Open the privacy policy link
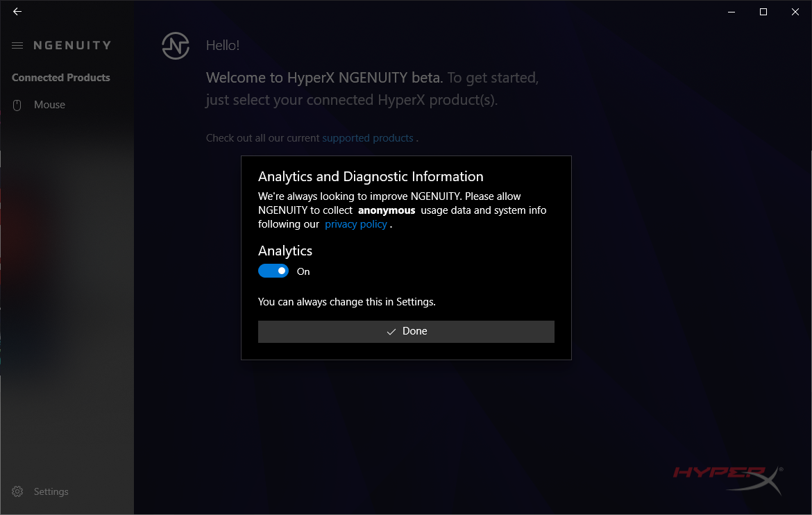The height and width of the screenshot is (515, 812). (x=356, y=224)
